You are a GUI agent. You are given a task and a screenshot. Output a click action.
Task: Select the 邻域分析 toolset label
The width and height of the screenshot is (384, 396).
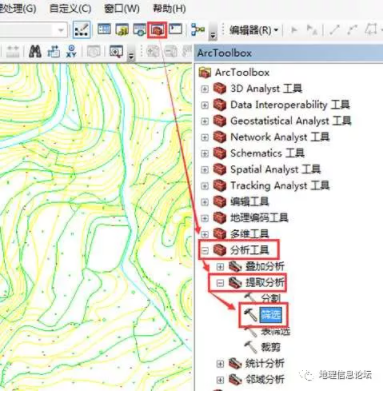pos(265,379)
